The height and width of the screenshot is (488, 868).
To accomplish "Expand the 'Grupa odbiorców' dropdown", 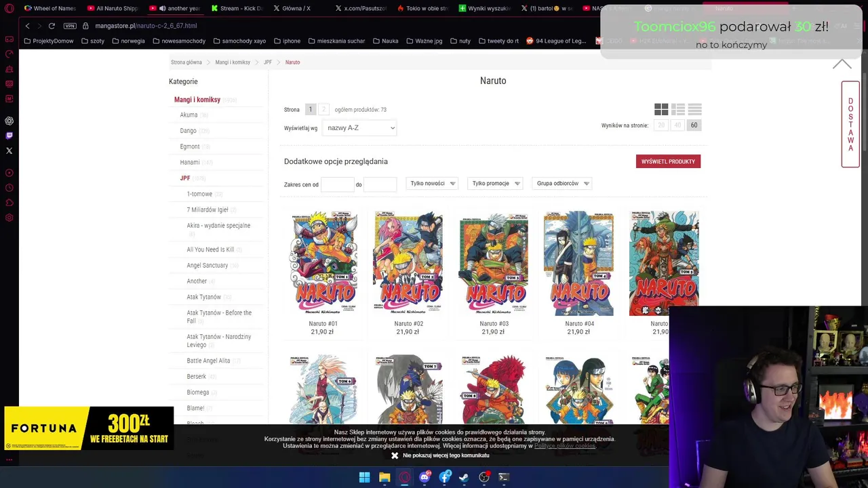I will [561, 183].
